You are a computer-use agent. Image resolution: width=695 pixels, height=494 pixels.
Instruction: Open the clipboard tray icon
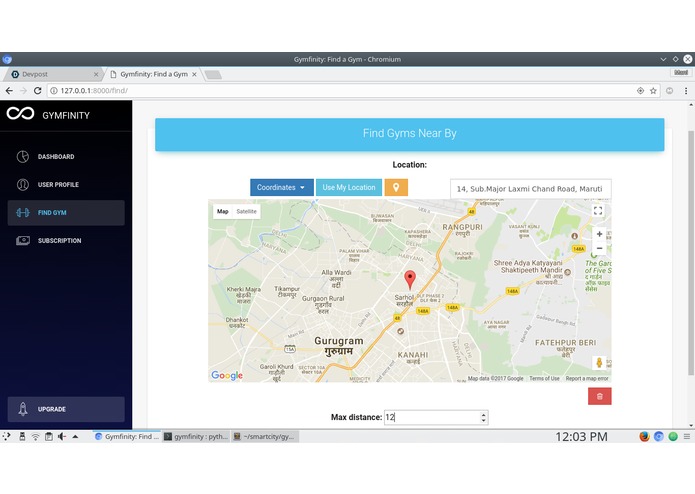pyautogui.click(x=49, y=437)
